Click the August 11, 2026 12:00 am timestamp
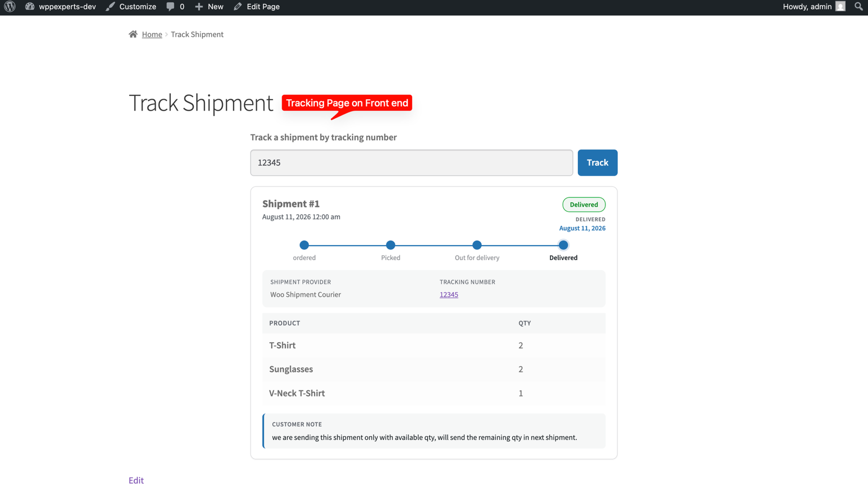The image size is (868, 489). (x=301, y=217)
